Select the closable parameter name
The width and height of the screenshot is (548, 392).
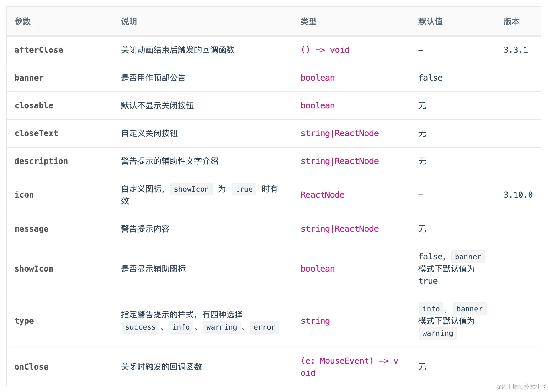[x=34, y=105]
